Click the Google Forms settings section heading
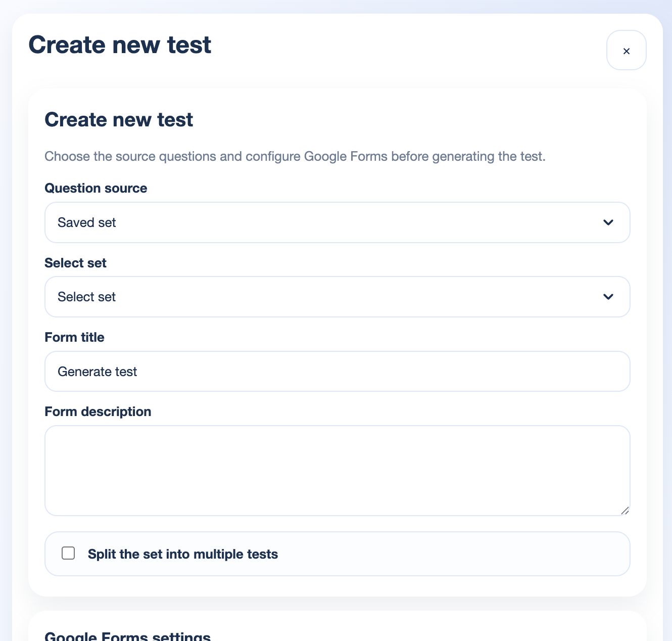672x641 pixels. 128,636
